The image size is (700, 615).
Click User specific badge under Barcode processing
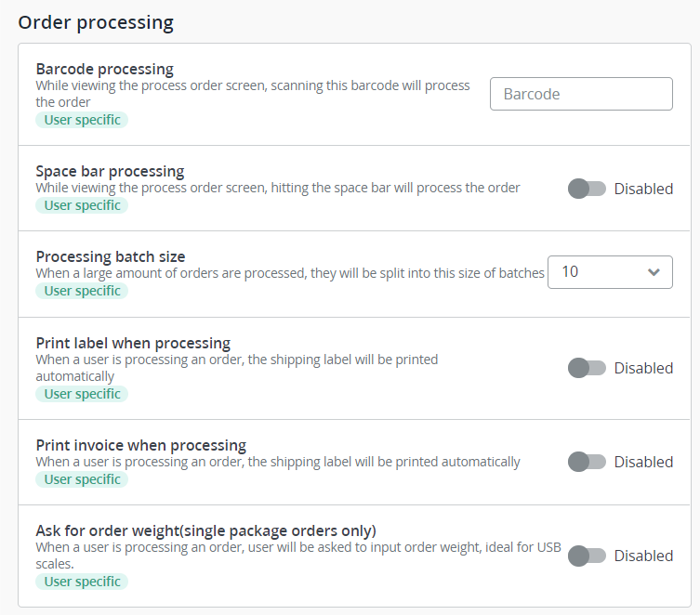tap(82, 120)
